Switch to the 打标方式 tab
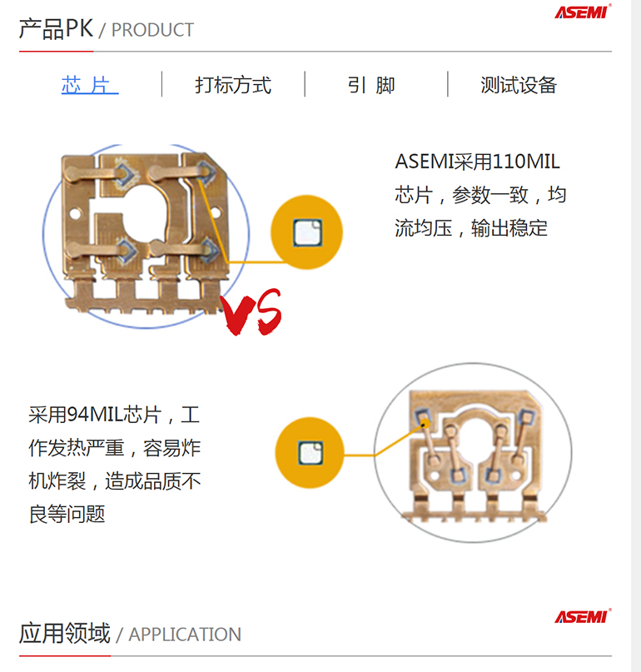The height and width of the screenshot is (672, 641). 233,85
